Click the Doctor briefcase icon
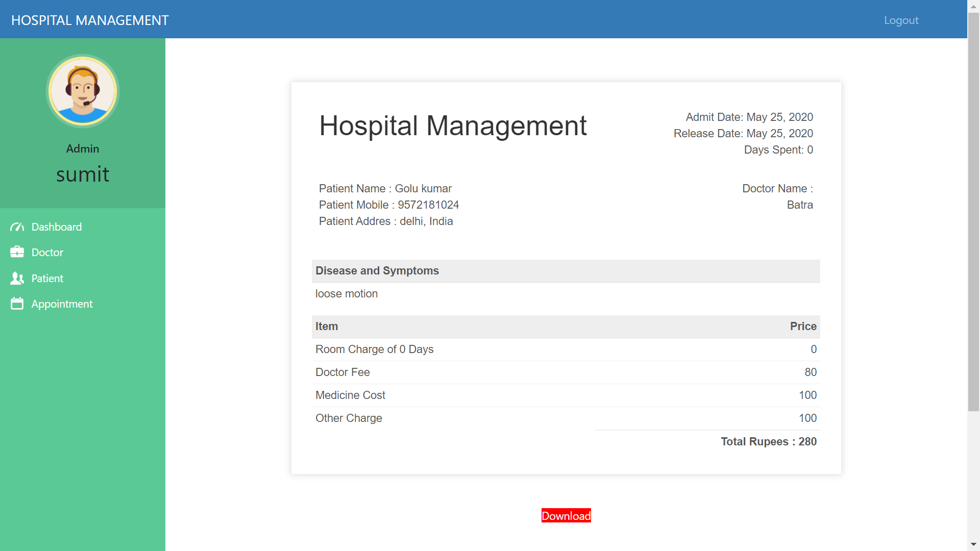 (x=17, y=252)
